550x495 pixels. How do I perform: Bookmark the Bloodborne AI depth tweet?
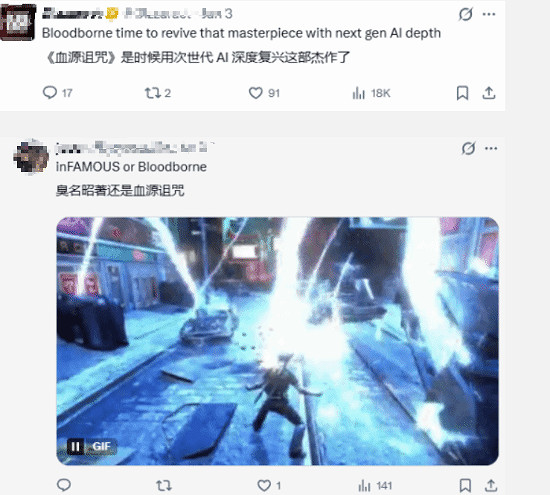pos(462,93)
